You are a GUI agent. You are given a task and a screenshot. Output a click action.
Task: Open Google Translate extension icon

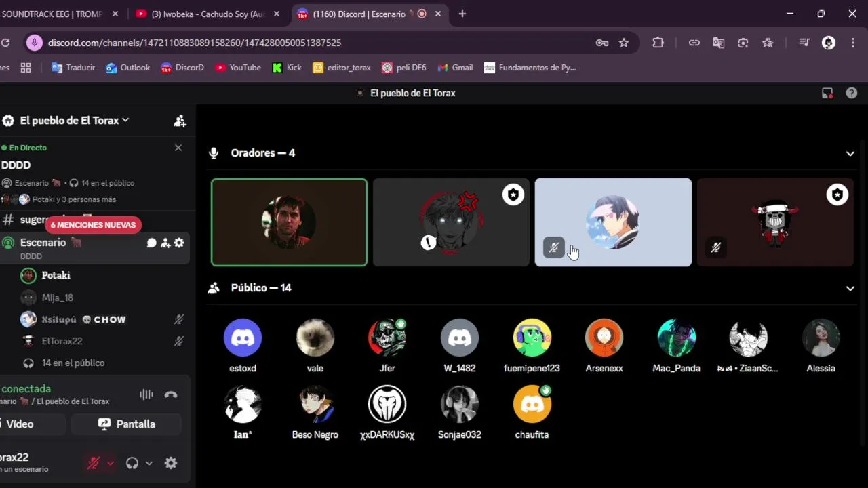719,43
